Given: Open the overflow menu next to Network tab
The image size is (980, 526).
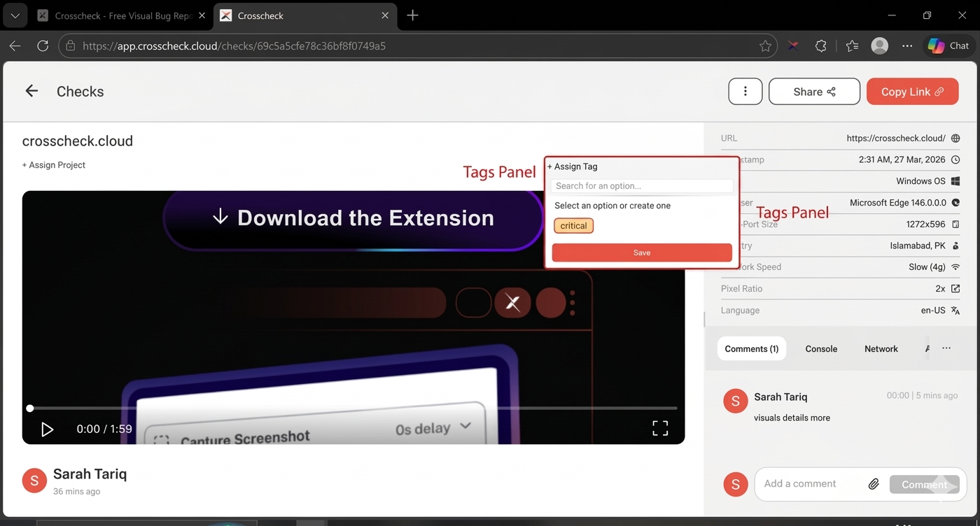Looking at the screenshot, I should (x=946, y=348).
